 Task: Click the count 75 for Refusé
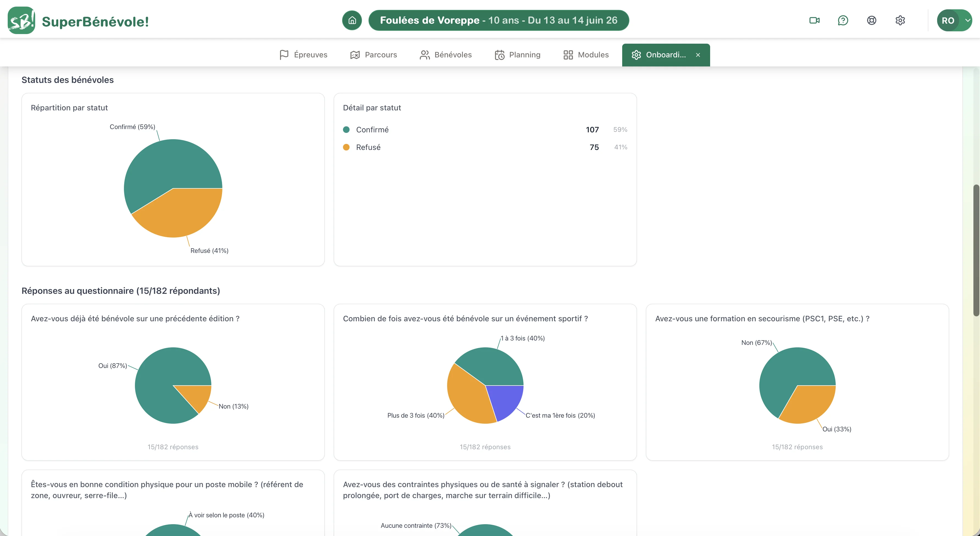tap(594, 147)
